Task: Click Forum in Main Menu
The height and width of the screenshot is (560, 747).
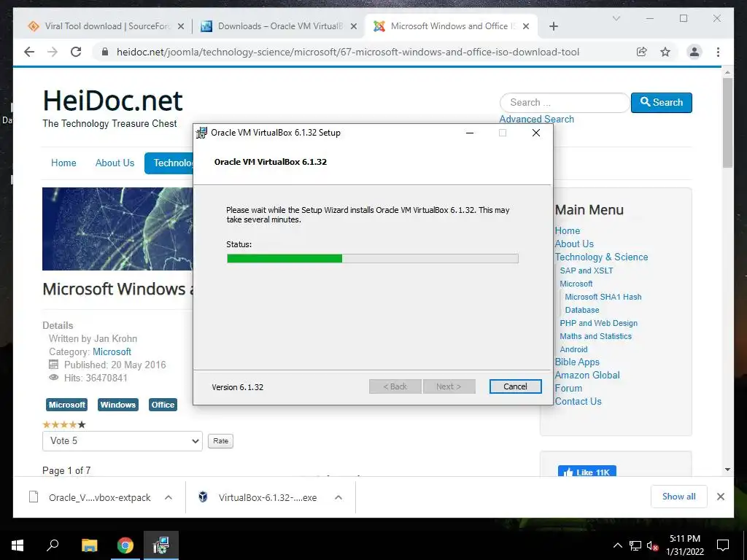Action: click(568, 389)
